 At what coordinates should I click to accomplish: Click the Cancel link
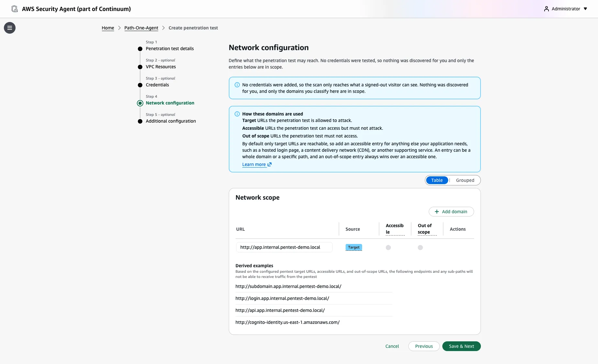coord(392,346)
